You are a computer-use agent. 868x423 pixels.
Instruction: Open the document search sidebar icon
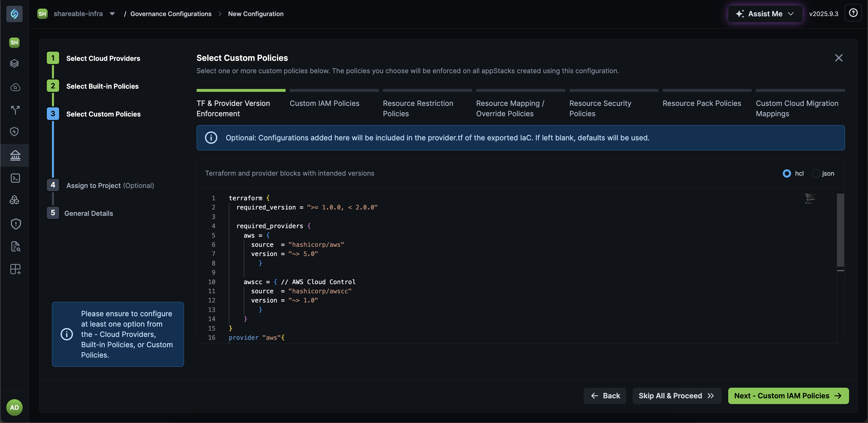15,247
